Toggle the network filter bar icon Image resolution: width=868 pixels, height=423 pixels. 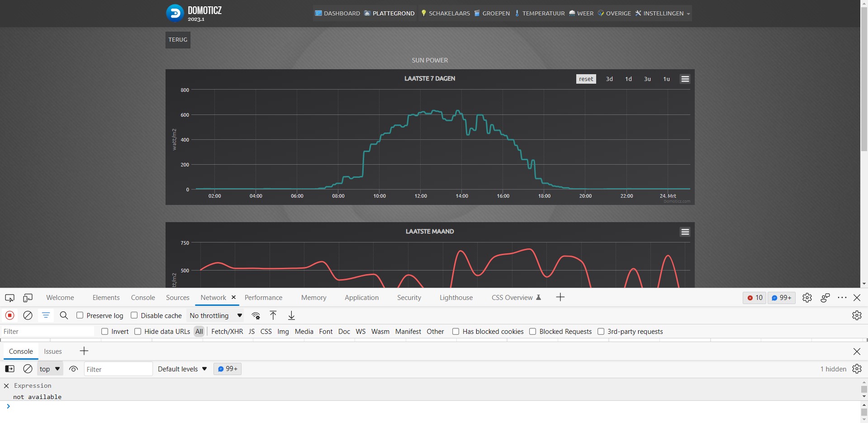46,315
